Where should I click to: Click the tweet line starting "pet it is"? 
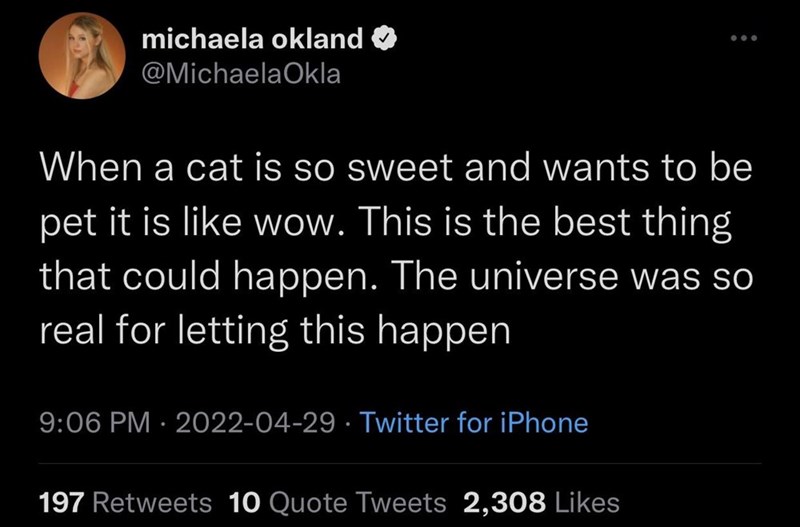point(385,222)
